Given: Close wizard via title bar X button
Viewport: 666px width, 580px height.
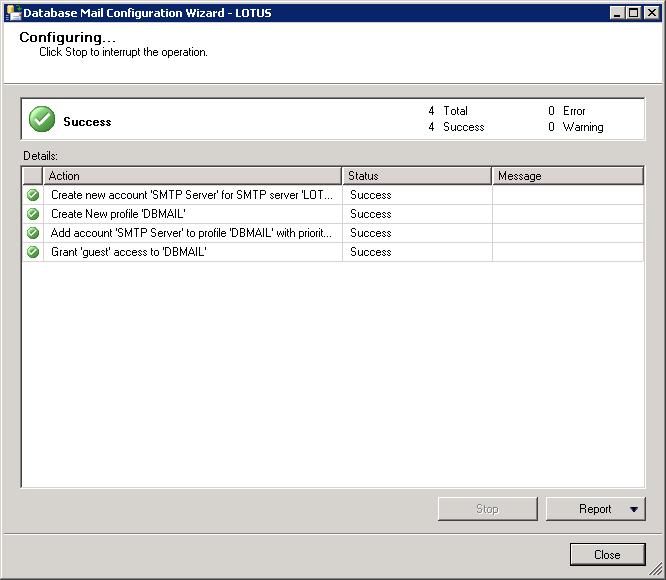Looking at the screenshot, I should [x=652, y=13].
